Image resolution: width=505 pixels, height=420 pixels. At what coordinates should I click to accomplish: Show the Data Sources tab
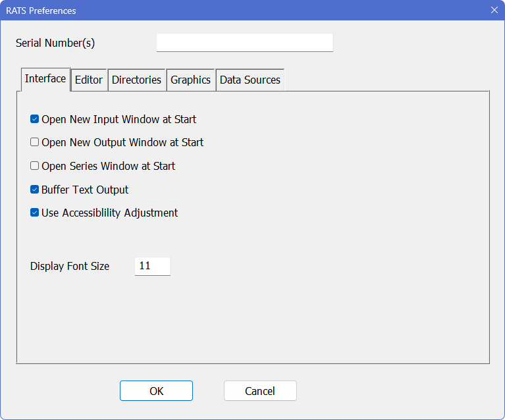[250, 80]
